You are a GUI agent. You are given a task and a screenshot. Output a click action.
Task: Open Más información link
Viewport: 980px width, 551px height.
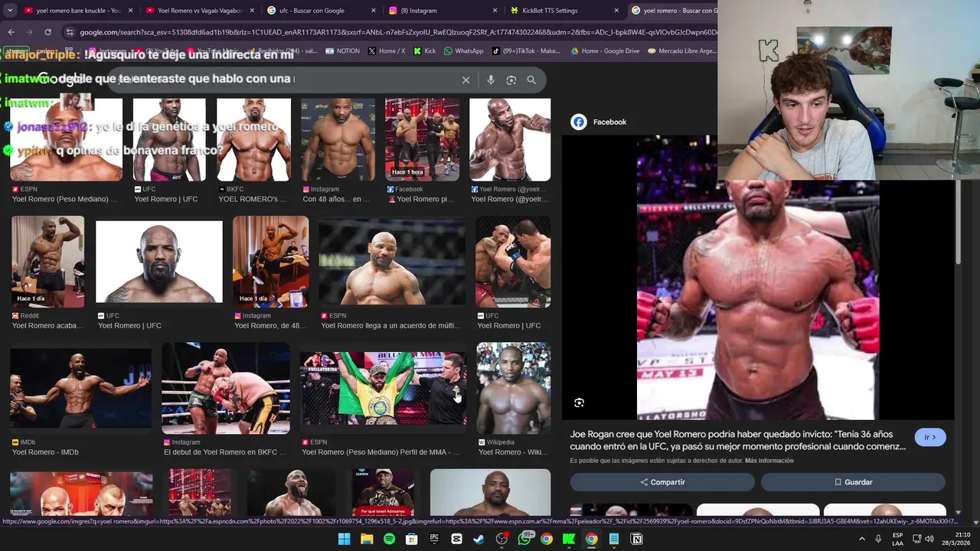(x=769, y=461)
